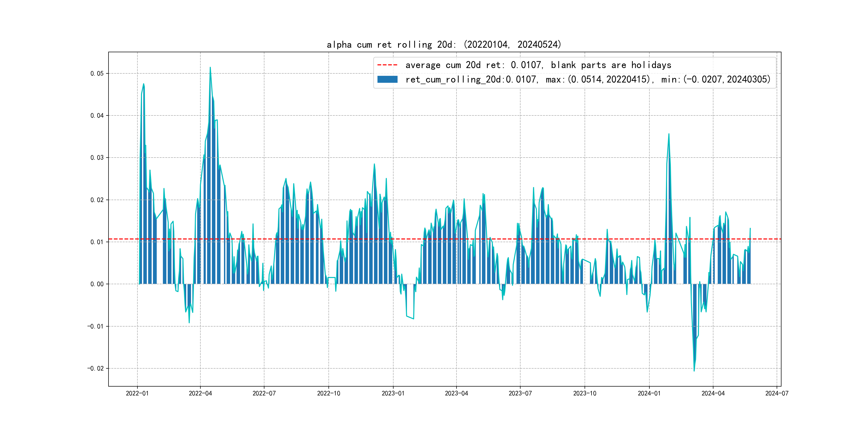Viewport: 868px width, 434px height.
Task: Click the -0.02 y-axis tick label
Action: pos(95,368)
